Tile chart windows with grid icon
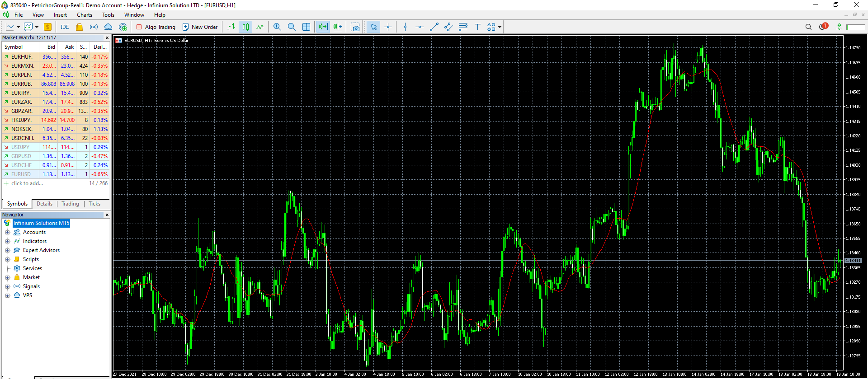Screen dimensions: 868x379 pos(306,27)
